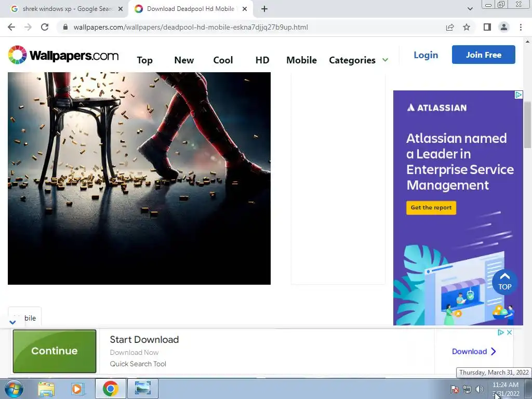Open the Deadpool wallpaper image
Screen dimensions: 532x399
[139, 178]
